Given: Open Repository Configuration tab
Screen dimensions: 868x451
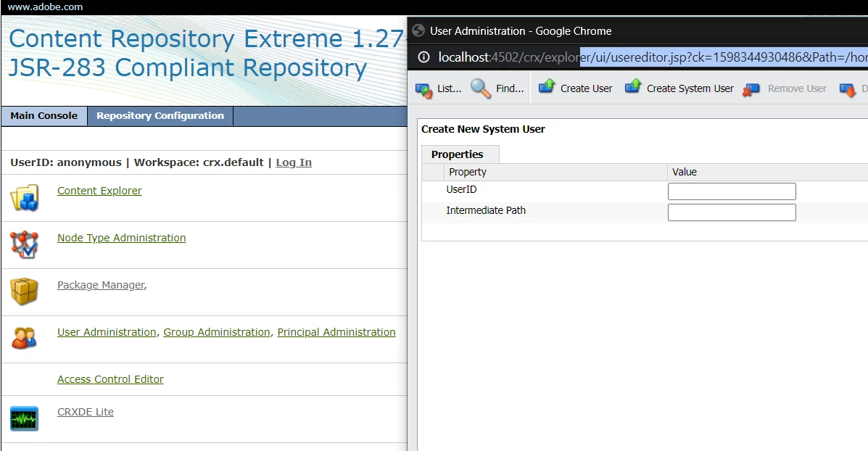Looking at the screenshot, I should click(x=160, y=116).
